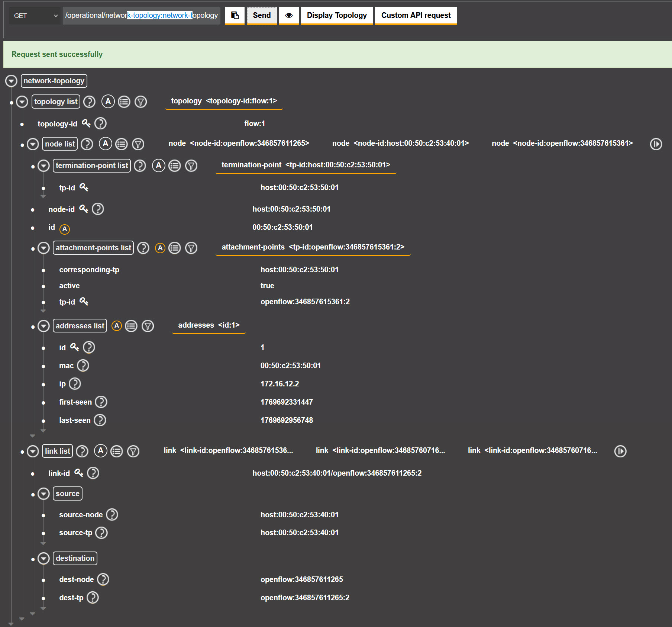
Task: Click the Display Topology button
Action: coord(336,16)
